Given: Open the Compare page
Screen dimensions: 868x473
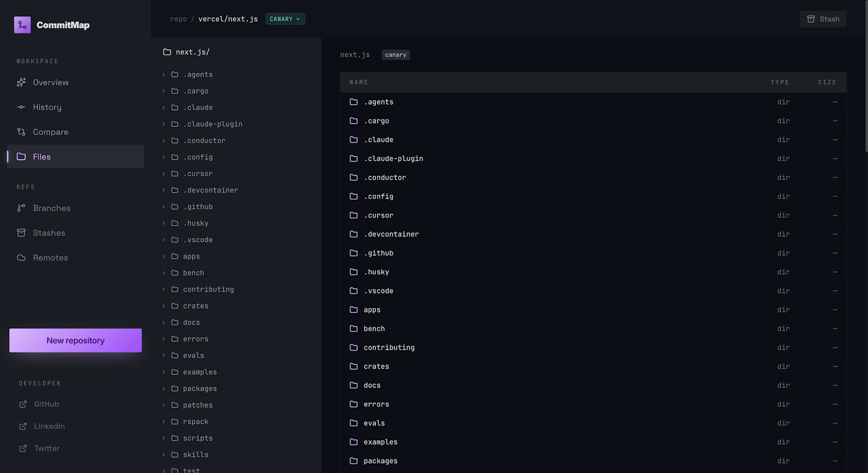Looking at the screenshot, I should (x=75, y=132).
